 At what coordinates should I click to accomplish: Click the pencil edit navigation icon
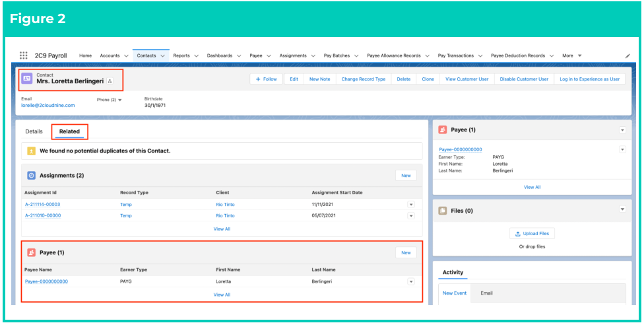628,56
